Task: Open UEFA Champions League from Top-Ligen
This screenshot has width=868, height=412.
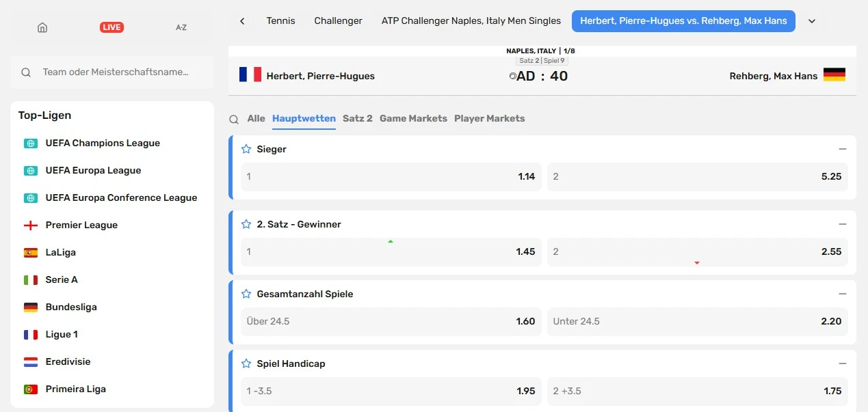Action: coord(103,143)
